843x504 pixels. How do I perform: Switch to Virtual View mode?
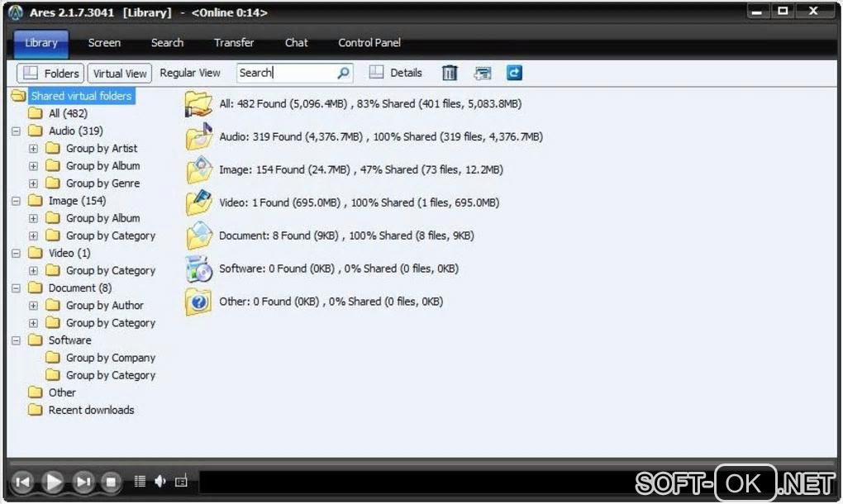point(119,73)
